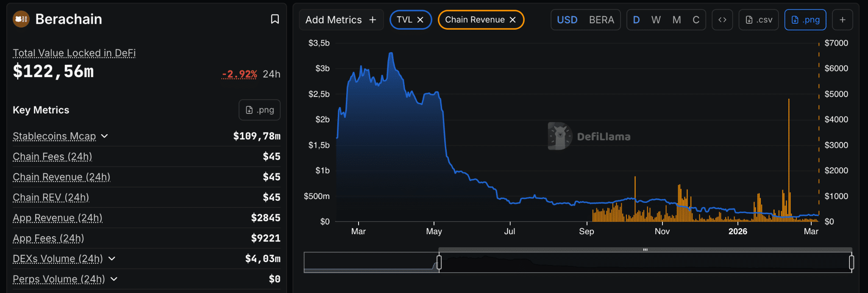Select weekly W interval
Screen dimensions: 868x293
click(x=656, y=20)
